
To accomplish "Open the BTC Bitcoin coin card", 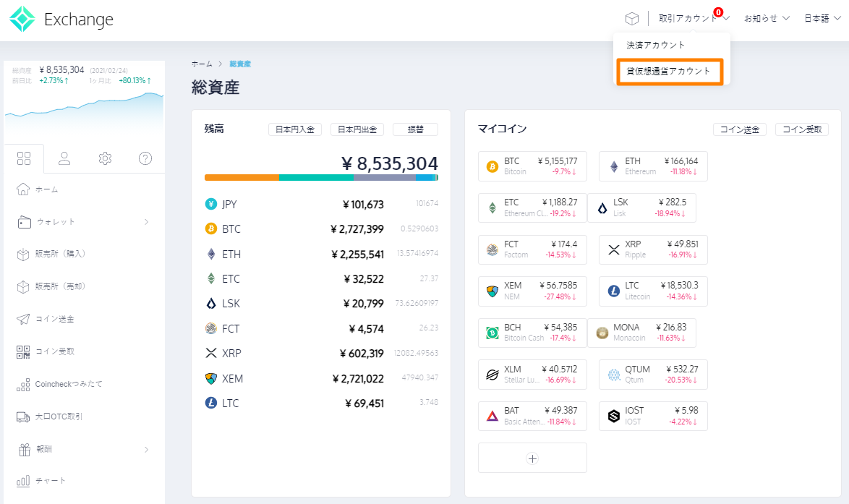I will [x=532, y=166].
